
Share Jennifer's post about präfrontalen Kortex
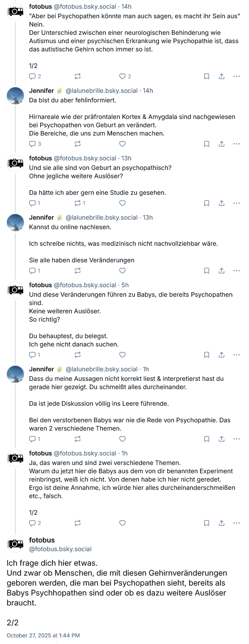tap(222, 144)
